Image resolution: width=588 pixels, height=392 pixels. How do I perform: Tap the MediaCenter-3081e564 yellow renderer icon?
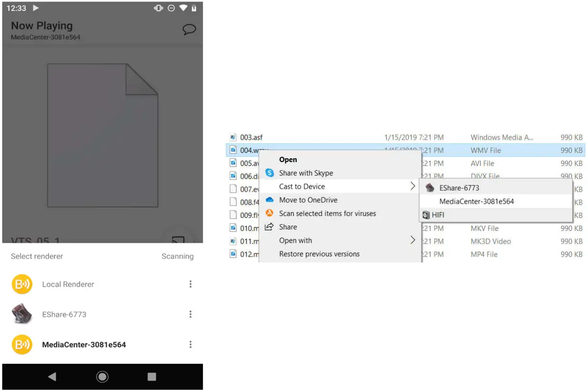coord(22,345)
